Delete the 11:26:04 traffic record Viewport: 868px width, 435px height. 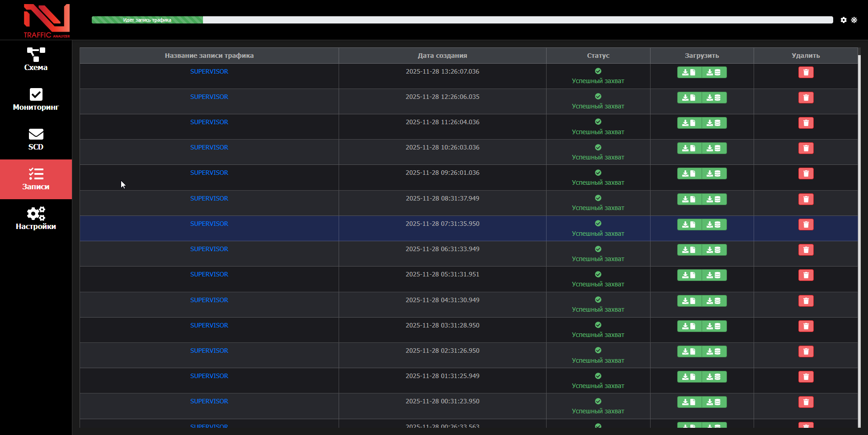806,123
